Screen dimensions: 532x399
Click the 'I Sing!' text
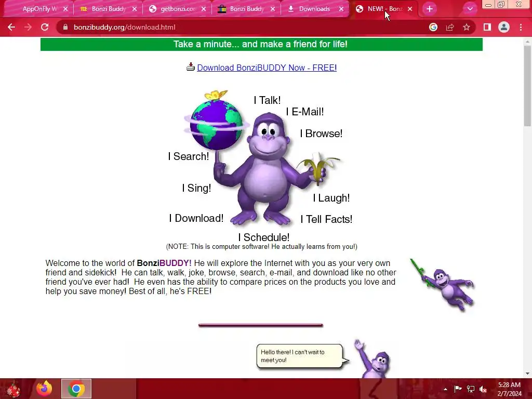(196, 188)
